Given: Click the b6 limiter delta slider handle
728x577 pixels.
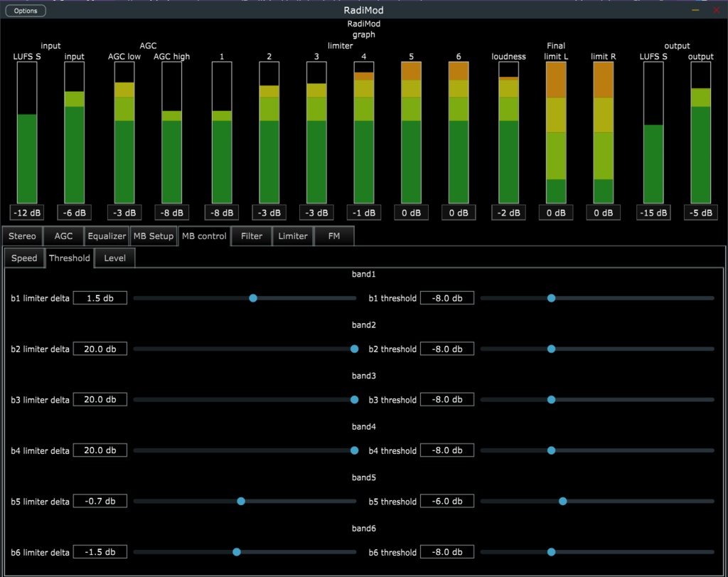Looking at the screenshot, I should [x=237, y=552].
